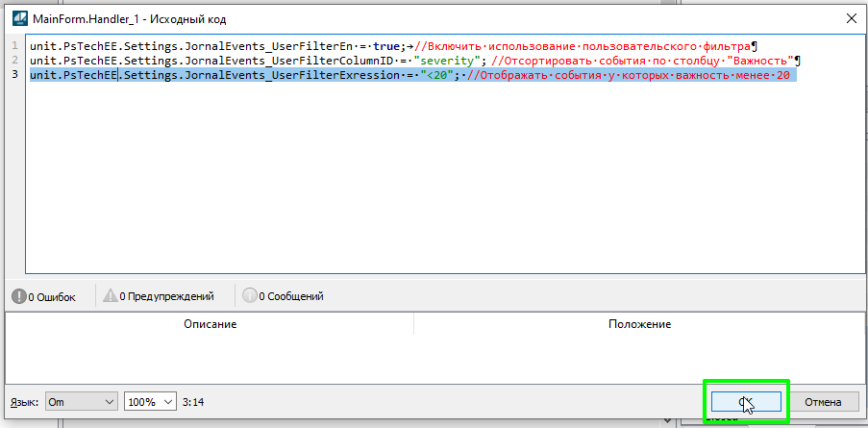Click the MainForm.Handler_1 window title icon

click(x=17, y=17)
